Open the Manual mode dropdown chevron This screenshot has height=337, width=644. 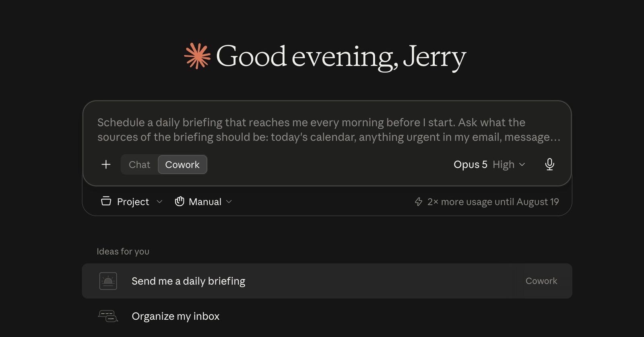(229, 201)
